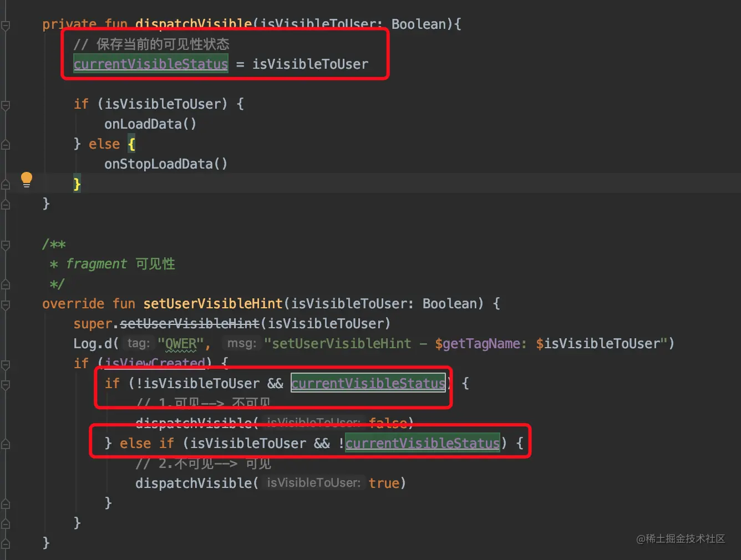Viewport: 741px width, 560px height.
Task: Click the yellow lightbulb quick-fix icon
Action: pyautogui.click(x=27, y=180)
